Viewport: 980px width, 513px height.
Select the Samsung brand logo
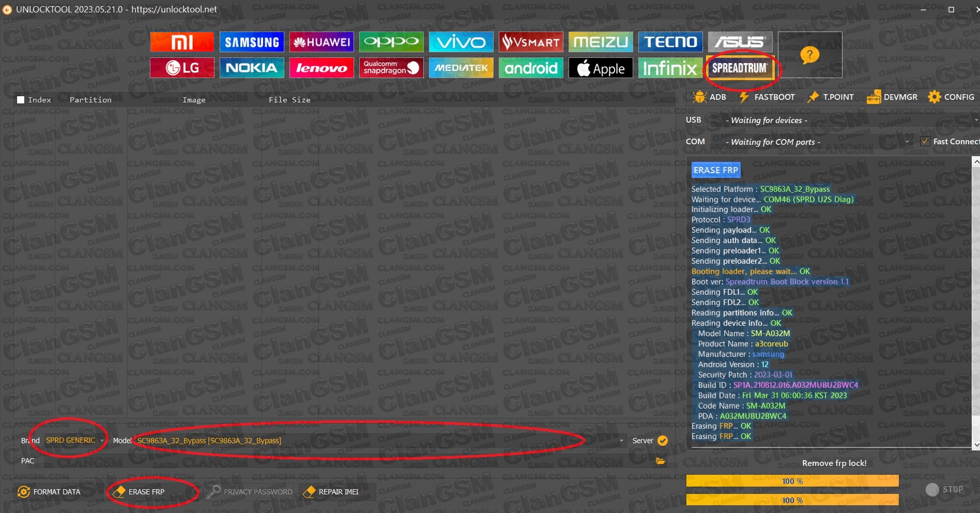click(252, 42)
